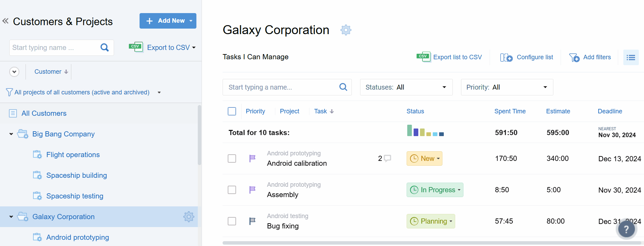Click the Spaceship testing project icon
This screenshot has width=644, height=246.
(37, 196)
